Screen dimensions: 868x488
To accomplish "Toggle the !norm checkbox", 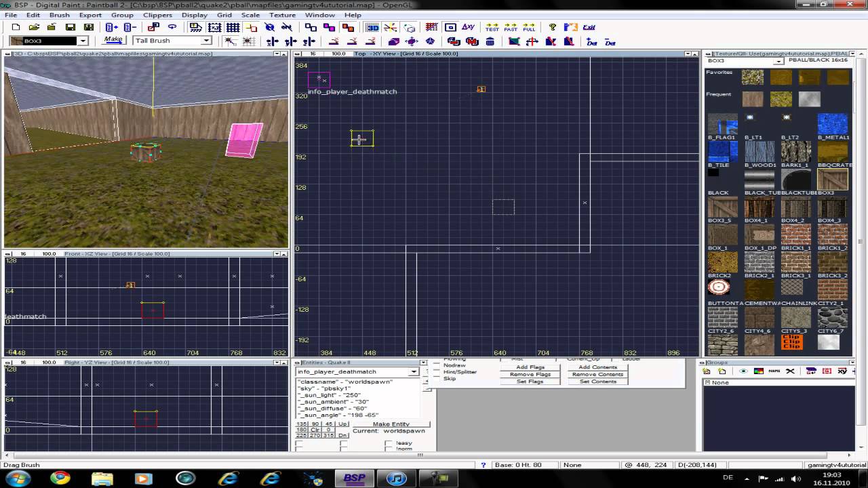I will pos(389,449).
